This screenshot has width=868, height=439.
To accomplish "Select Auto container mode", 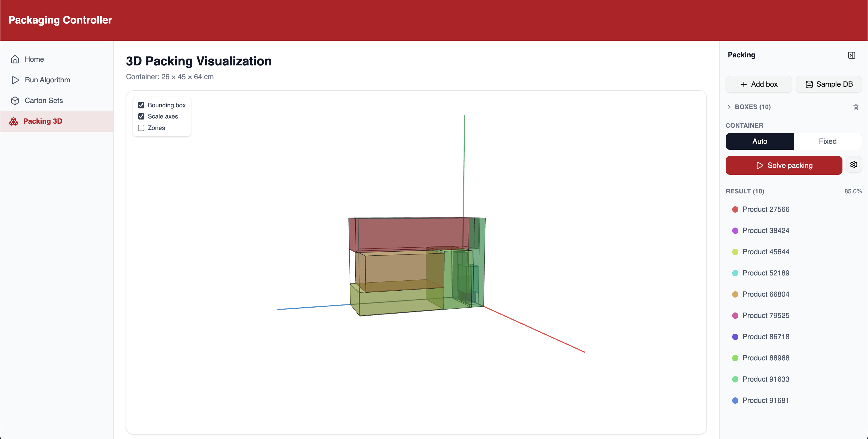I will point(759,141).
